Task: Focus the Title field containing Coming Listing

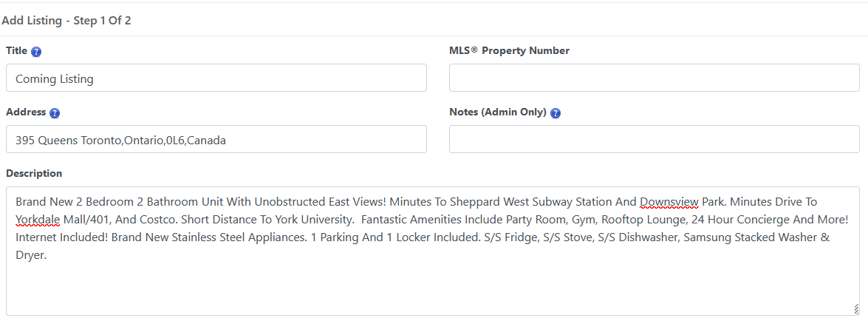Action: pos(216,78)
